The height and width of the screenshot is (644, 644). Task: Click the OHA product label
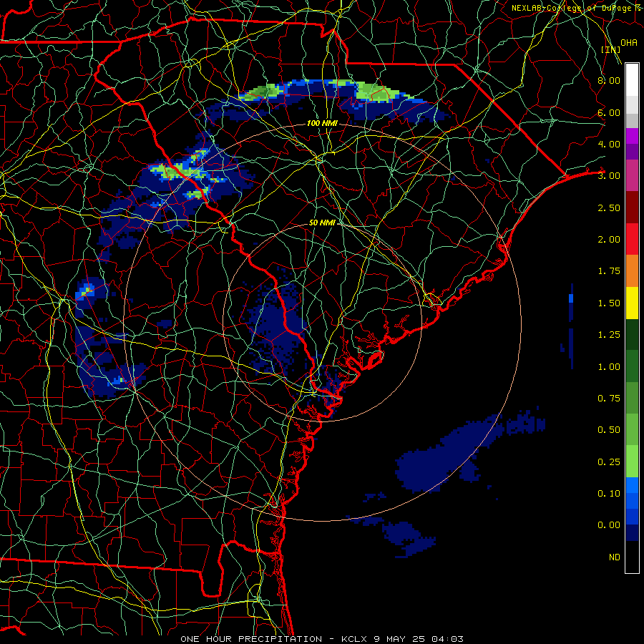(x=629, y=42)
